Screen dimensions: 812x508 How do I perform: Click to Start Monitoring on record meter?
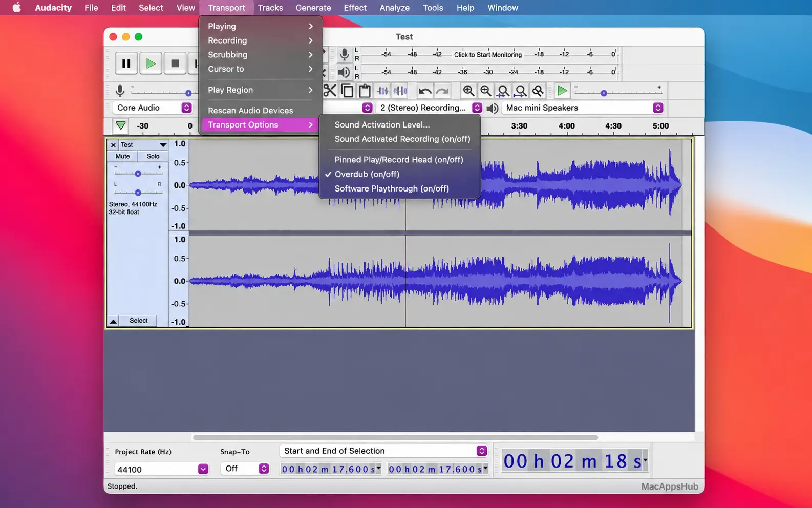pos(487,55)
